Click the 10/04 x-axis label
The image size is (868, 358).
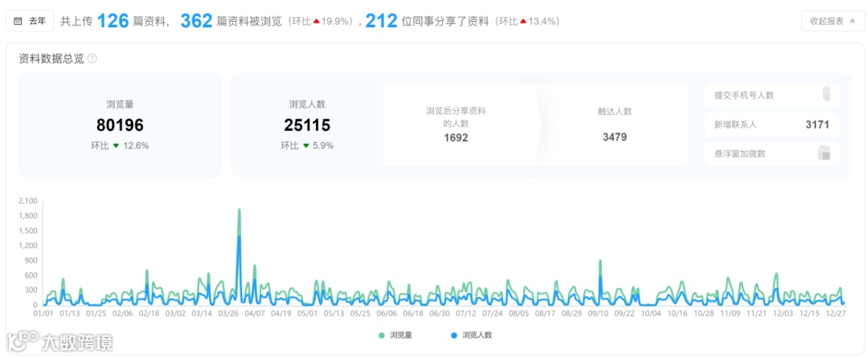pos(650,313)
